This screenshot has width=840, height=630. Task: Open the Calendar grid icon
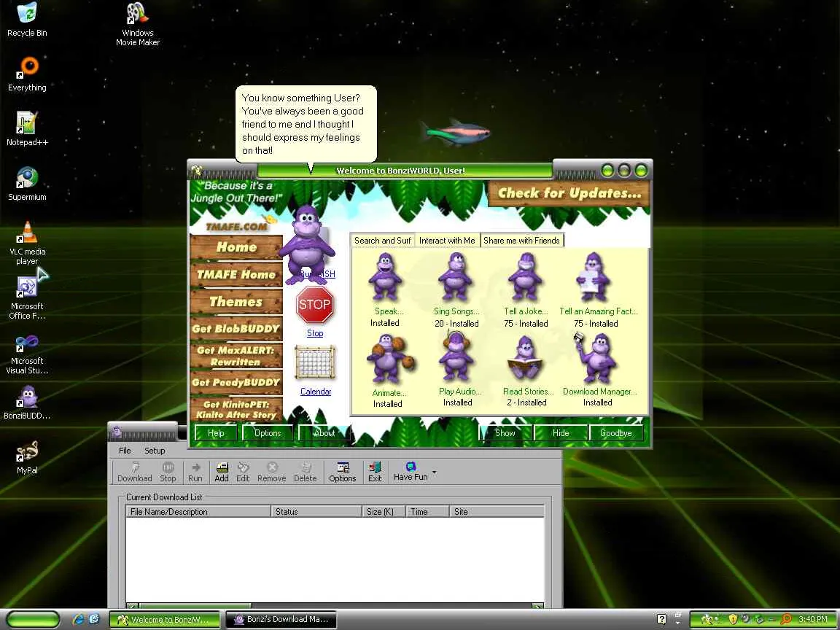pyautogui.click(x=315, y=362)
